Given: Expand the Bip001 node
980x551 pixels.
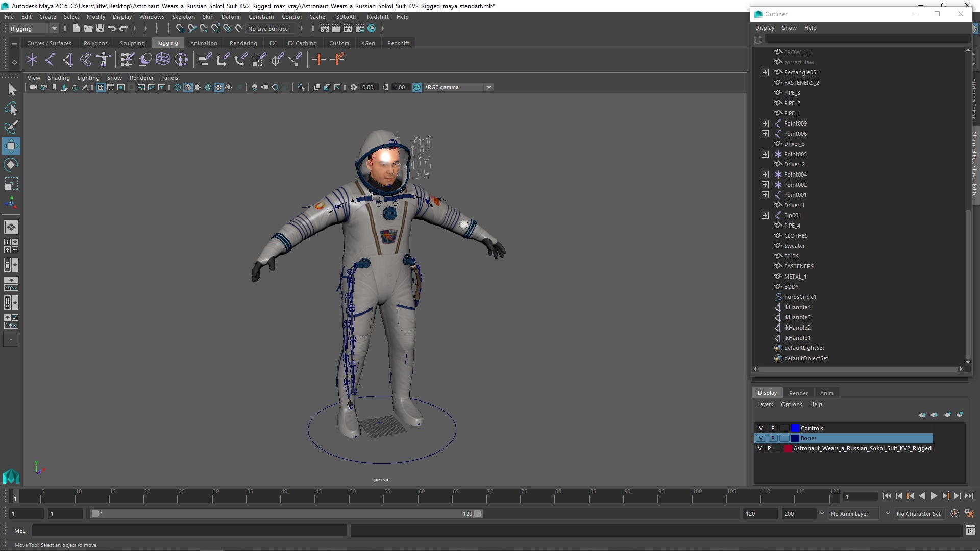Looking at the screenshot, I should click(x=765, y=215).
